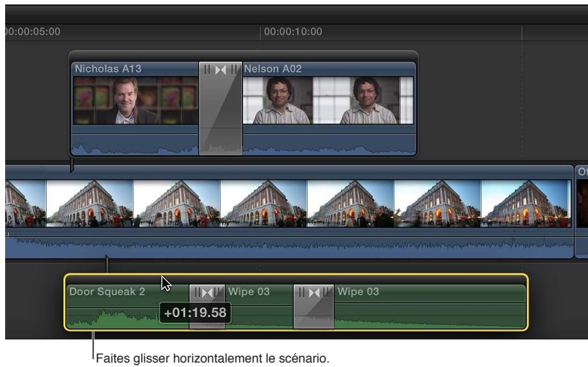Click the +01:19.58 offset readout

(x=195, y=313)
